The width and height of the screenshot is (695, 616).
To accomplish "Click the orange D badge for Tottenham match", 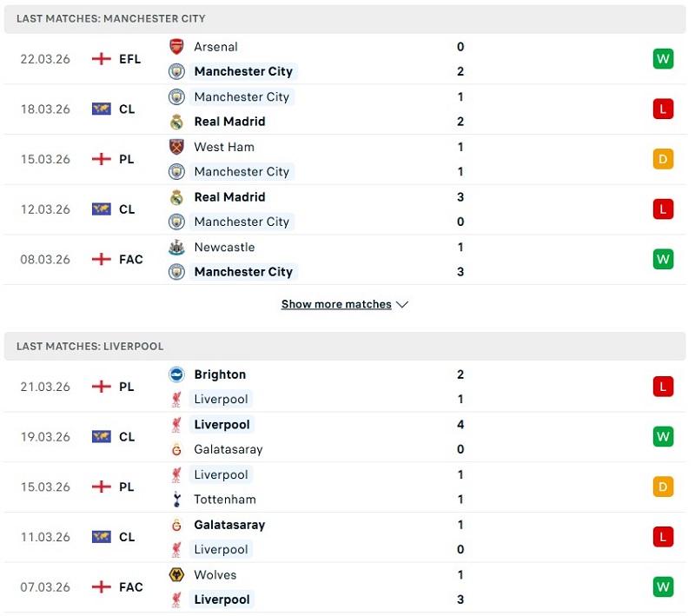I will (x=663, y=487).
